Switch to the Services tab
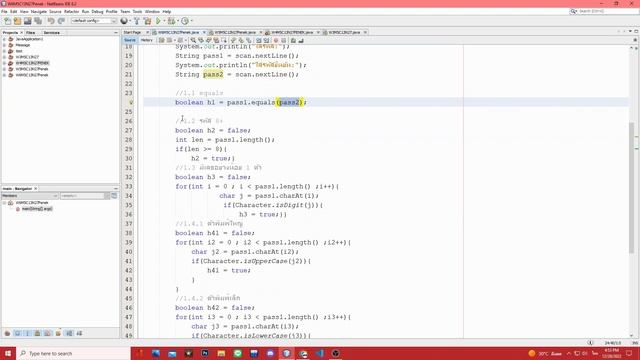 click(51, 33)
